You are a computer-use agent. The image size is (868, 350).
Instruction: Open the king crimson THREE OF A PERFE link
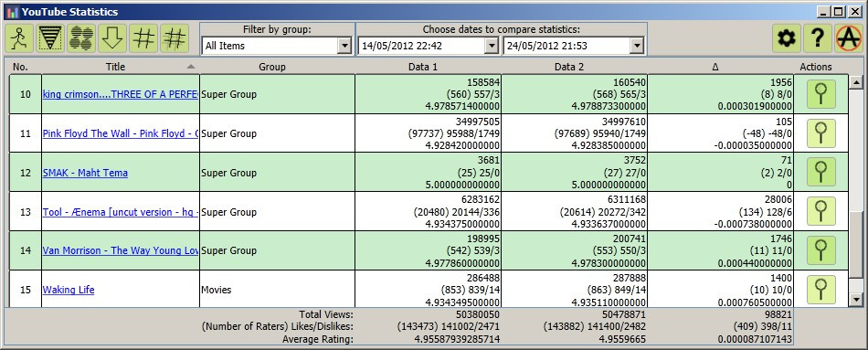pos(120,94)
